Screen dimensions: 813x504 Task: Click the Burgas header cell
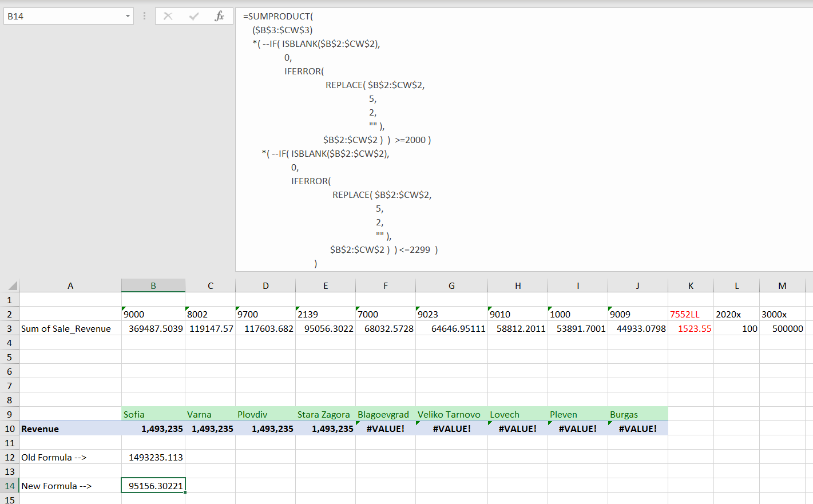(638, 414)
